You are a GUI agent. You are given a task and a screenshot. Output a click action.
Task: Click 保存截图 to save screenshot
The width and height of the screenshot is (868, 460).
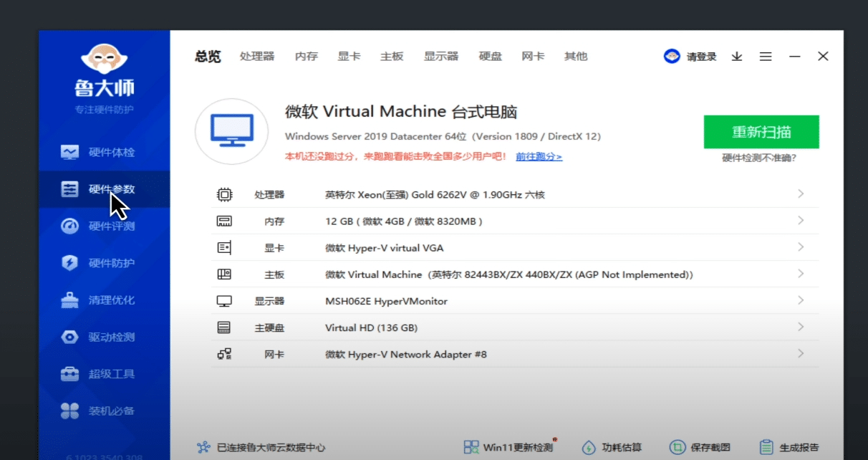[700, 447]
